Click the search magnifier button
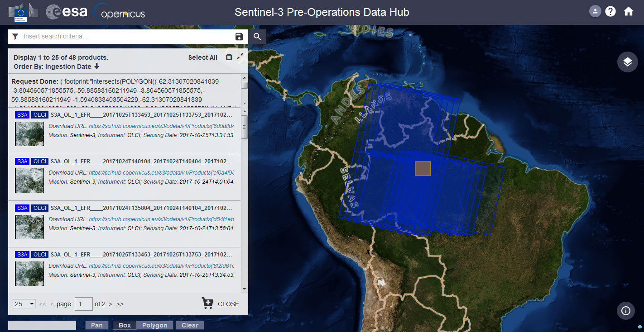 (257, 37)
